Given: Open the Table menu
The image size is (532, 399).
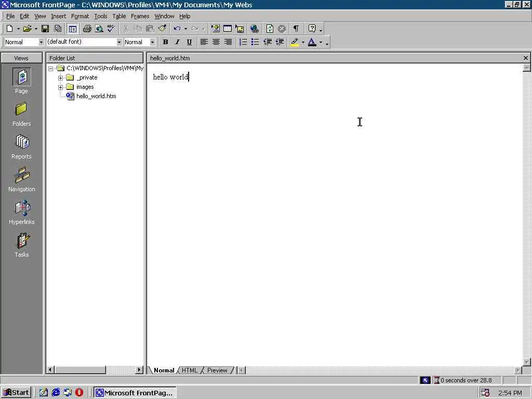Looking at the screenshot, I should [x=119, y=16].
